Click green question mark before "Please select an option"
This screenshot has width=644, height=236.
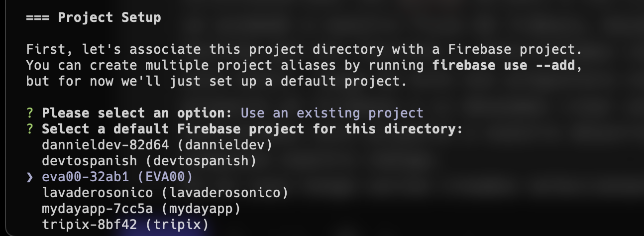tap(29, 113)
